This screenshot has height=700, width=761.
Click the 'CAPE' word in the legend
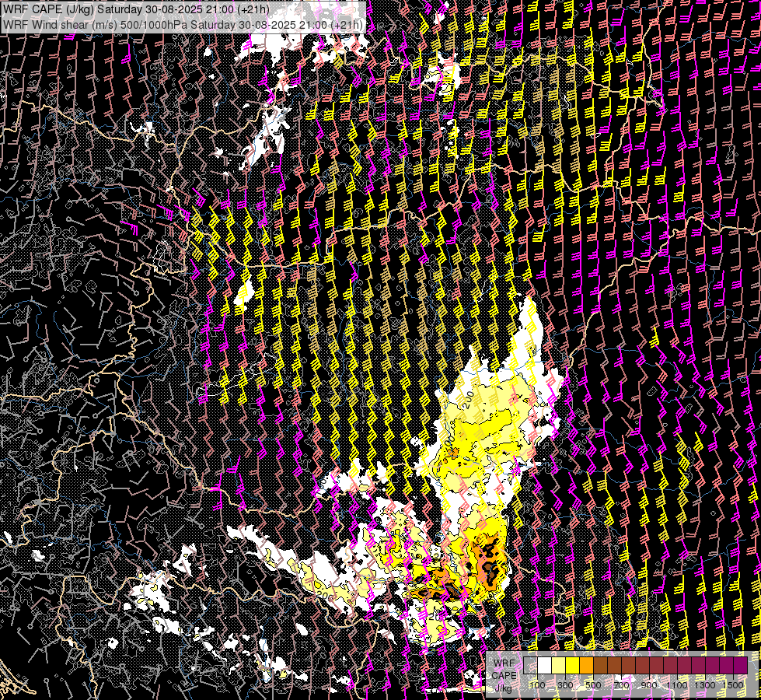pos(504,676)
